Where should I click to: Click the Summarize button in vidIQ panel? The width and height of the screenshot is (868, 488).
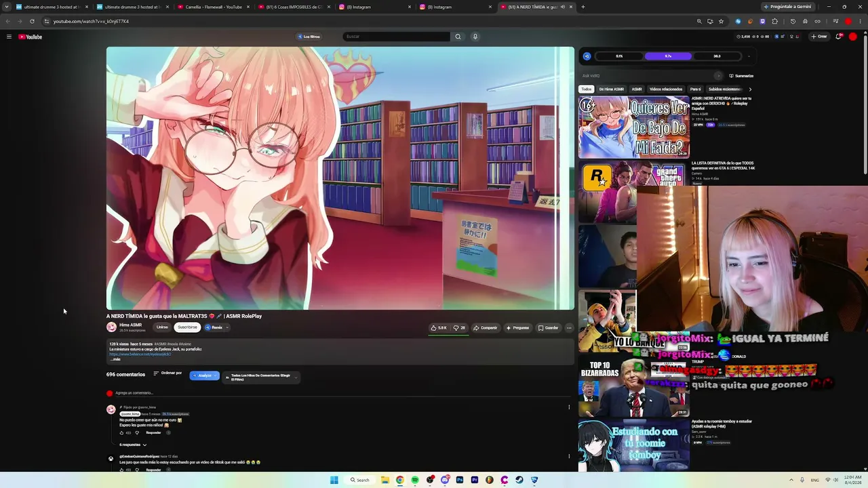pos(741,76)
